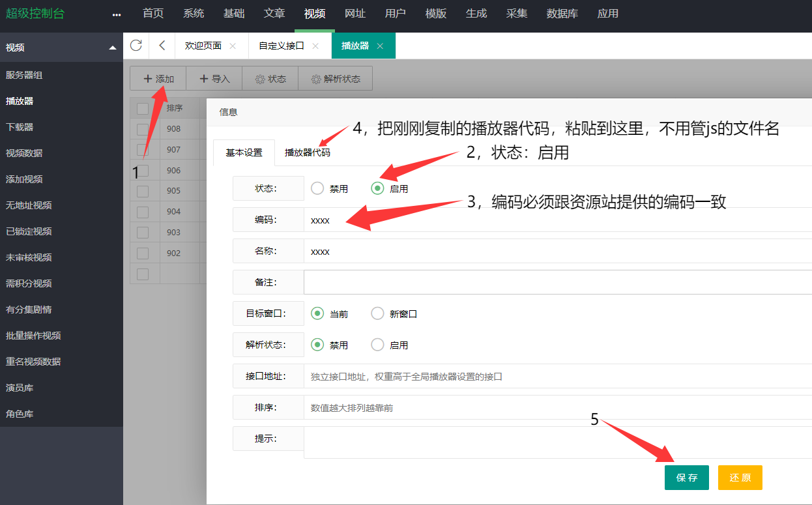The width and height of the screenshot is (812, 505).
Task: Click the refresh icon in tab bar
Action: pos(136,46)
